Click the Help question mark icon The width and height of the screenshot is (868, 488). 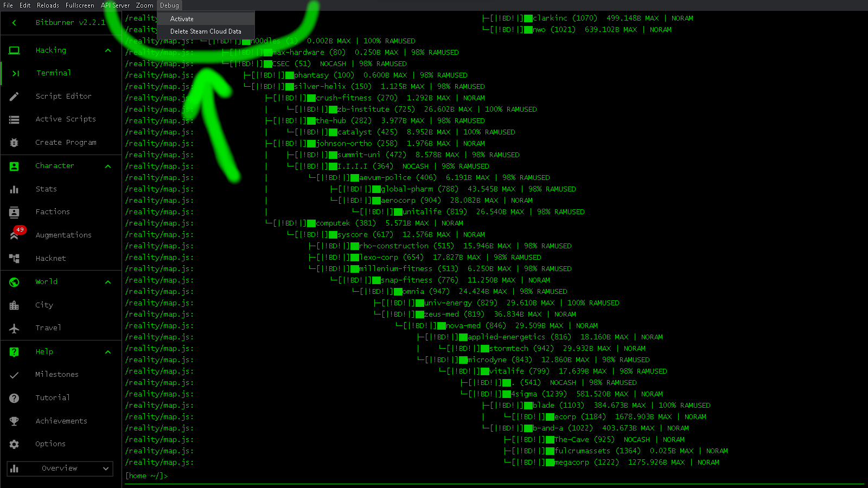(14, 352)
